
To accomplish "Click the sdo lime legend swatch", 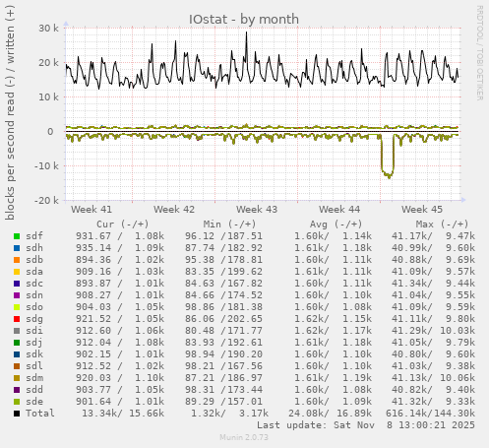I will pyautogui.click(x=17, y=307).
